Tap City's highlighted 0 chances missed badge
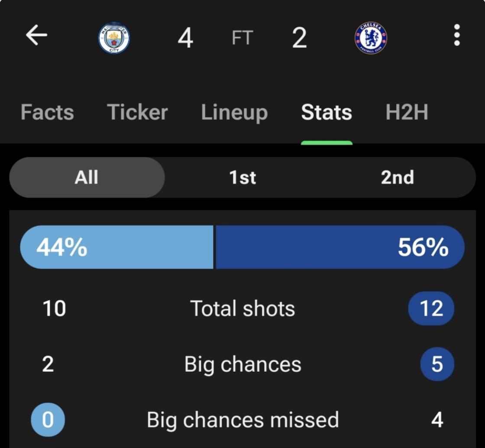This screenshot has height=448, width=485. tap(48, 420)
